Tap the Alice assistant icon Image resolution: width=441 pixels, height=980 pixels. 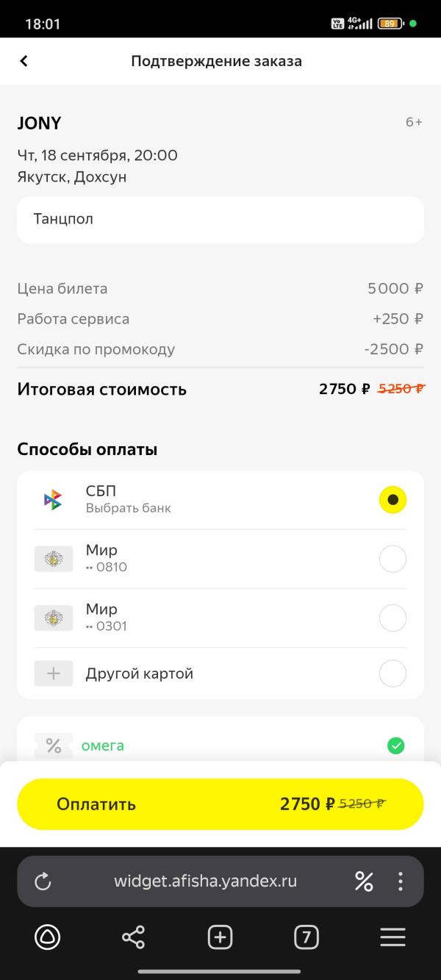click(x=48, y=937)
